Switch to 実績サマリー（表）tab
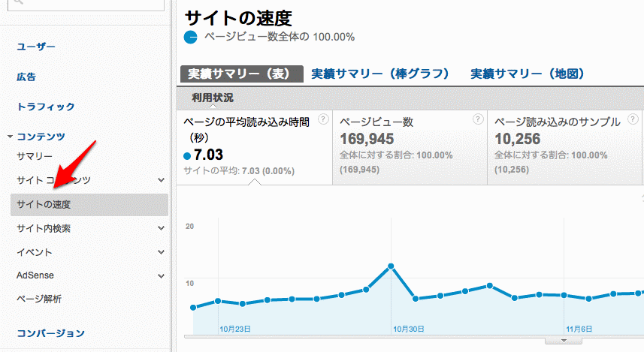 tap(241, 74)
